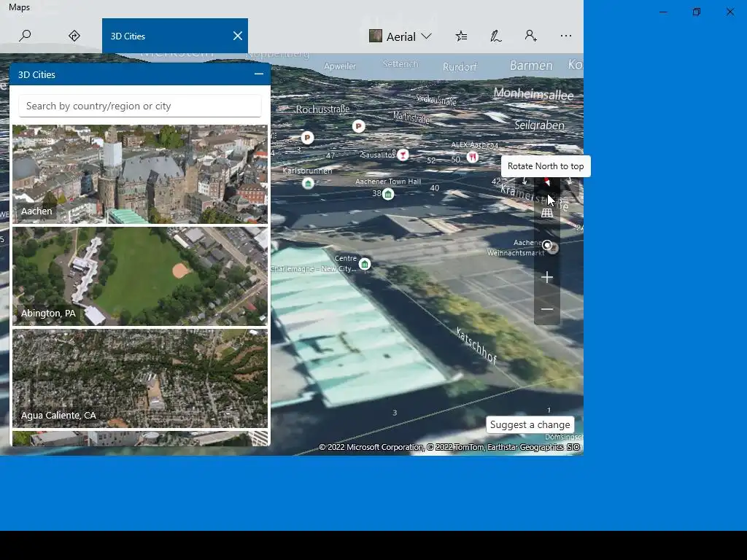This screenshot has height=560, width=747.
Task: Click the Katschhof map label
Action: click(476, 345)
